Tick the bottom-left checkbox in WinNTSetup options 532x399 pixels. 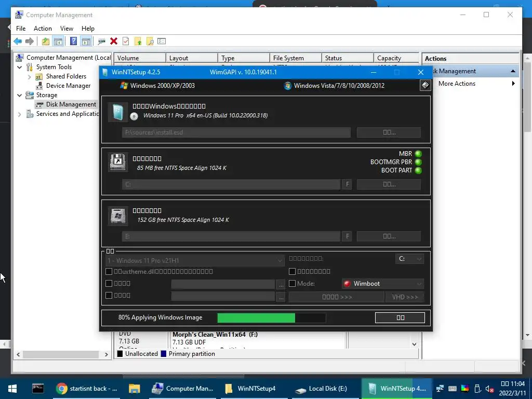click(109, 295)
